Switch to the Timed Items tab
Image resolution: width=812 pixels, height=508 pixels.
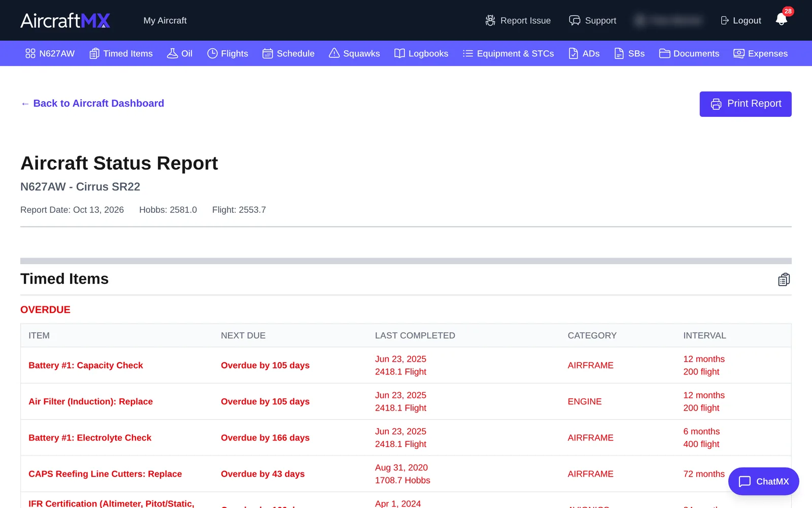pyautogui.click(x=121, y=53)
